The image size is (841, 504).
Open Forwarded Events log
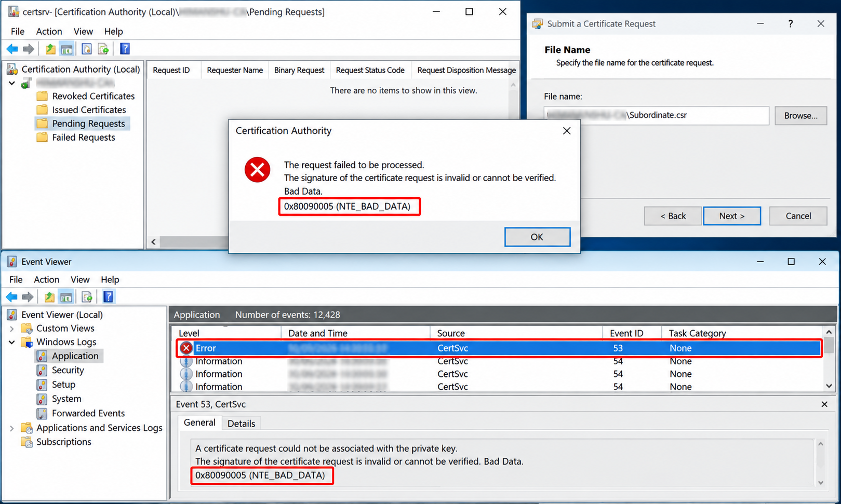pos(81,413)
